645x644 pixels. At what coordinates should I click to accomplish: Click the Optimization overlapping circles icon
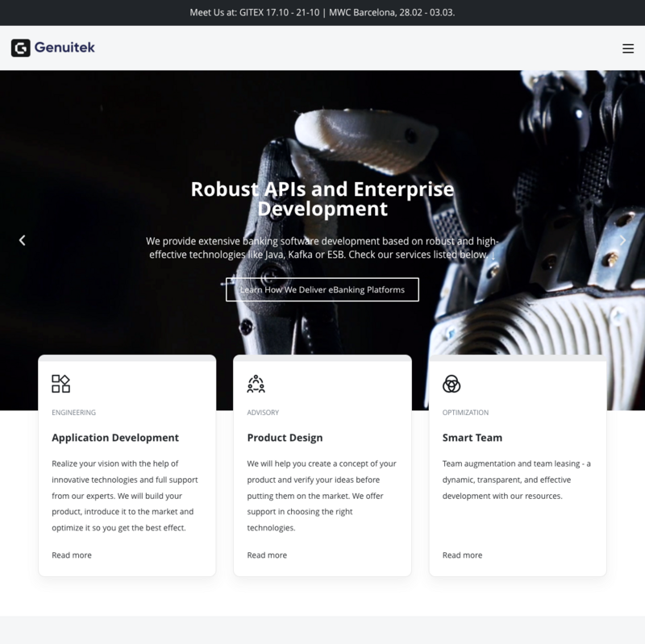pos(451,384)
